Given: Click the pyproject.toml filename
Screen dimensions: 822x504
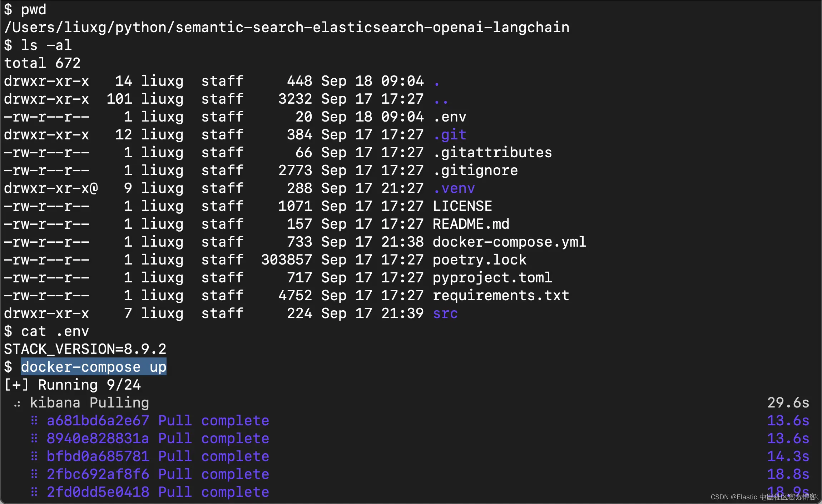Looking at the screenshot, I should 492,278.
